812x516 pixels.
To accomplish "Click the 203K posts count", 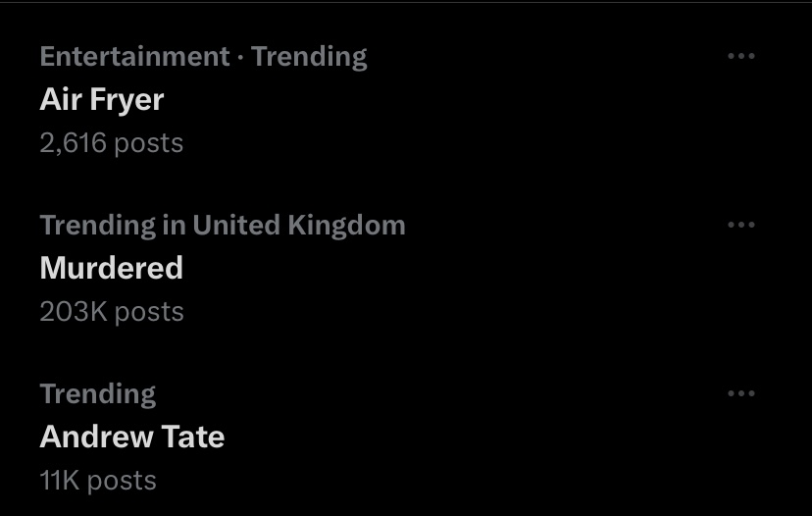I will [x=112, y=312].
